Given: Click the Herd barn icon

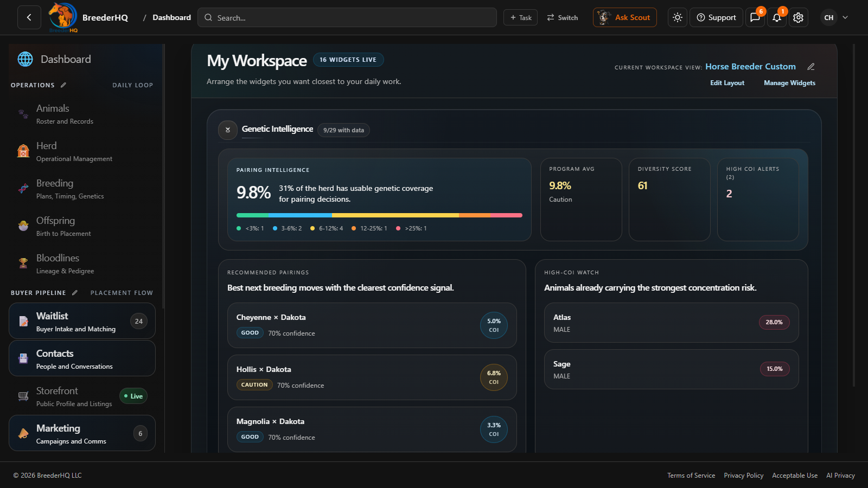Looking at the screenshot, I should [23, 151].
